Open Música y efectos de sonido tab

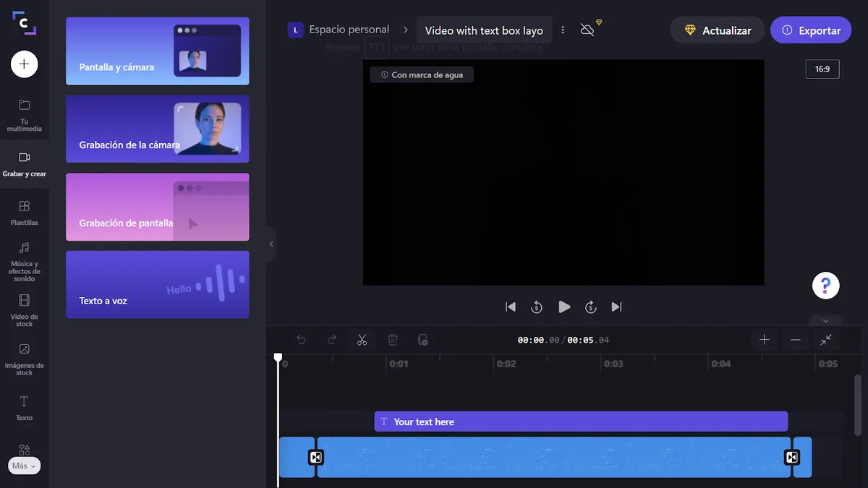click(24, 262)
